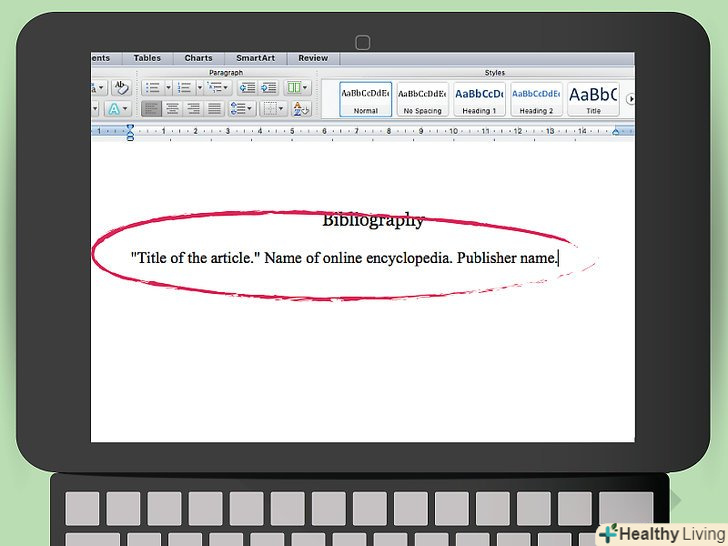
Task: Open the SmartArt tab
Action: point(254,58)
